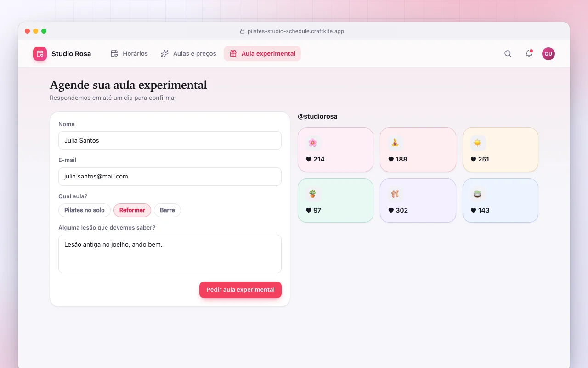Click the URL pilates-studio-schedule.craftkite.app
Screen dimensions: 588x368
pos(296,31)
